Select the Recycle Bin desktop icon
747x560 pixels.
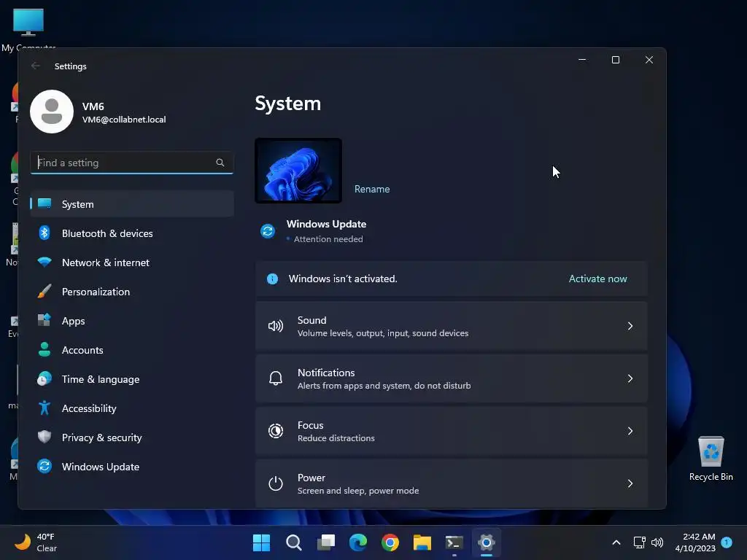(711, 459)
